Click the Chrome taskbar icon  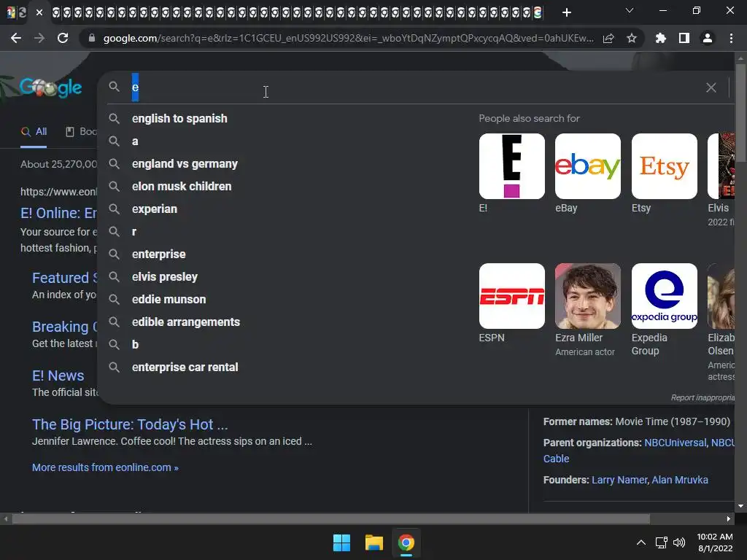click(406, 542)
